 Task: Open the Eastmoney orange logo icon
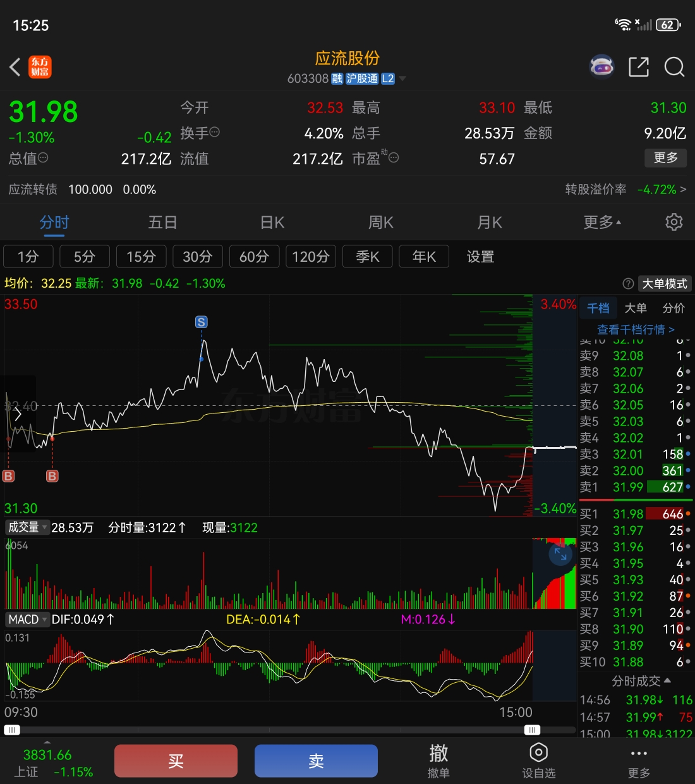point(40,67)
